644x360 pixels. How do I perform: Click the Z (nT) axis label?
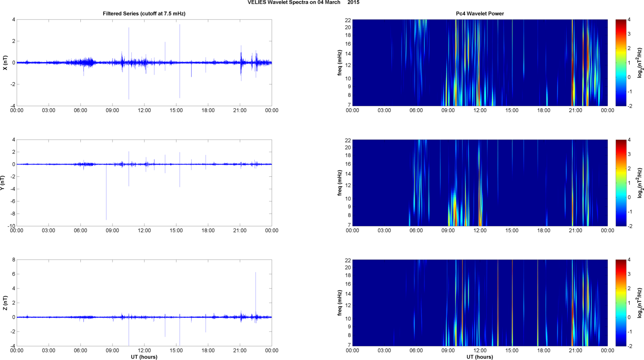tap(5, 303)
